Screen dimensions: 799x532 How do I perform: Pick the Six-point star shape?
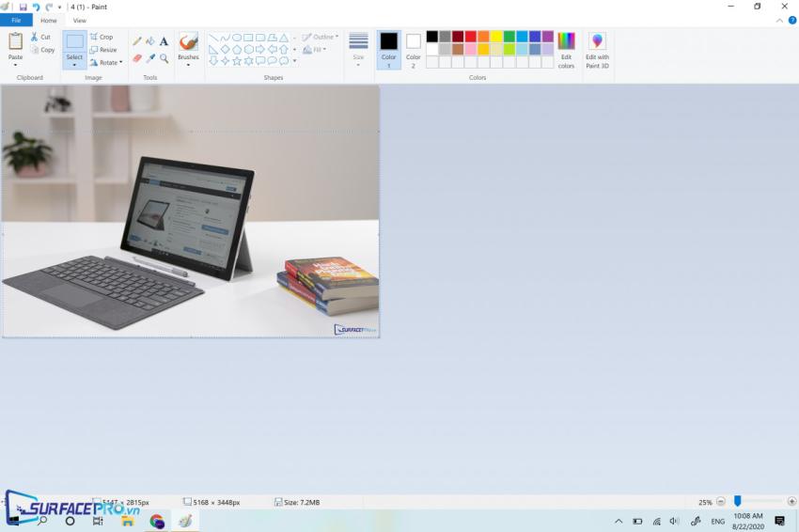pyautogui.click(x=249, y=61)
